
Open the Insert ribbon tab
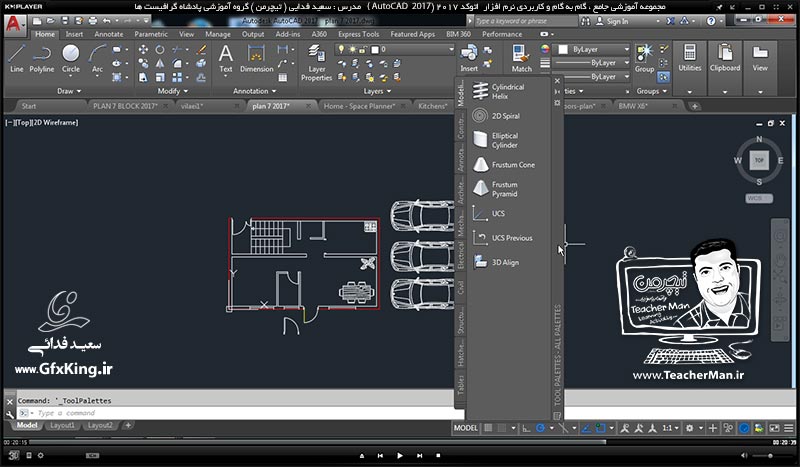[x=74, y=34]
